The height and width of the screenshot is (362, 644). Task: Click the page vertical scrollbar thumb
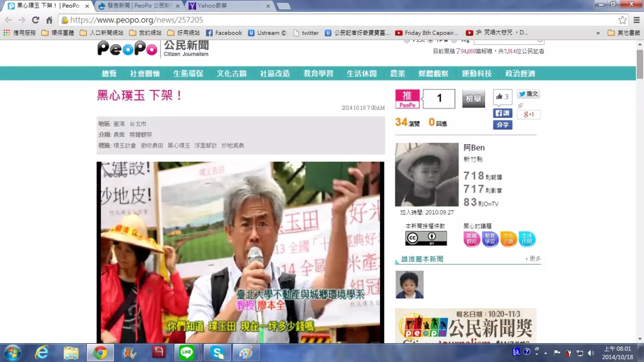click(x=639, y=65)
